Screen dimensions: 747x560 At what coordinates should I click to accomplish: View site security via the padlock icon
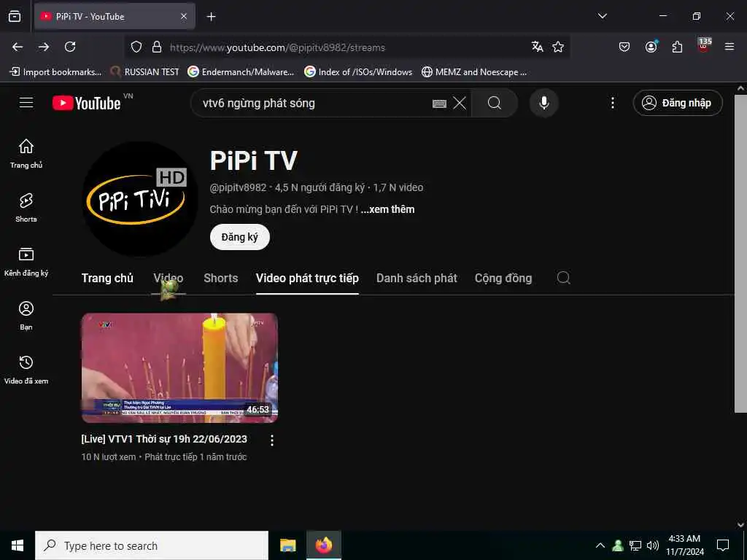tap(157, 47)
